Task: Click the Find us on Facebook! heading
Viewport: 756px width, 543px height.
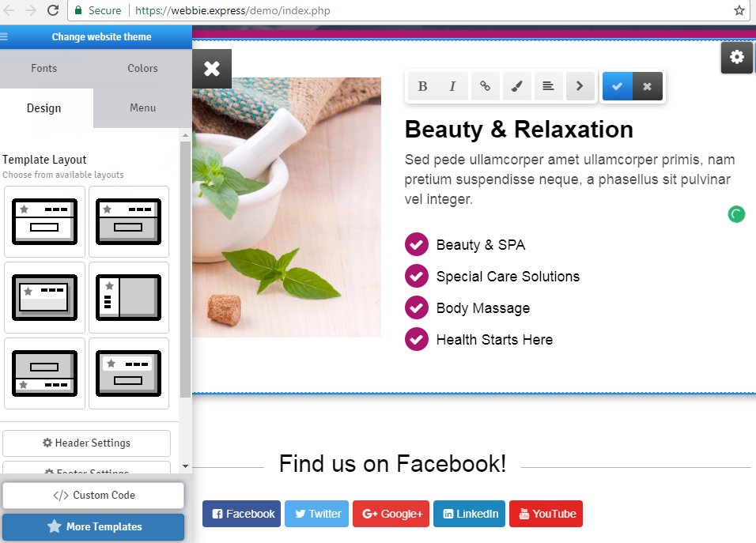Action: click(x=392, y=464)
